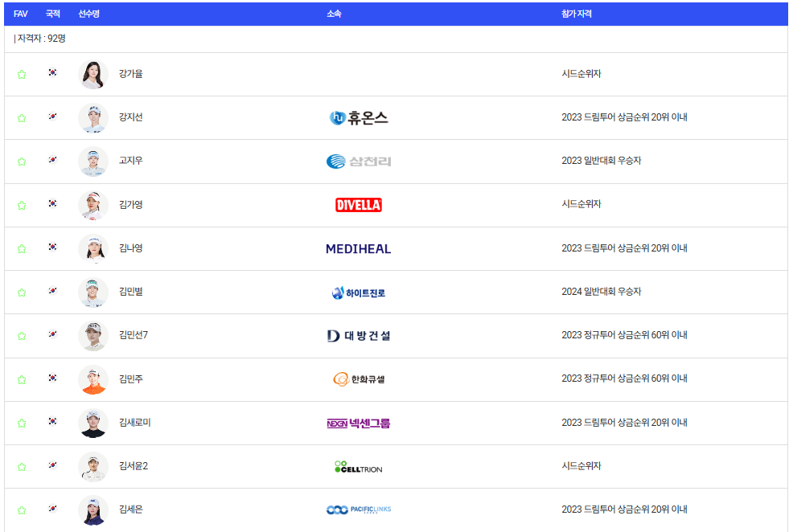Open profile photo of 고지우
The image size is (789, 532).
[93, 162]
